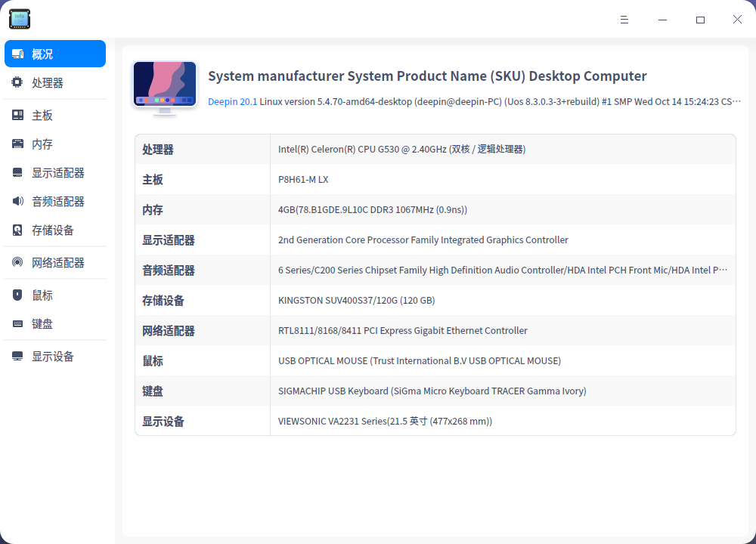Select the storage device disk icon
The width and height of the screenshot is (756, 544).
coord(17,230)
